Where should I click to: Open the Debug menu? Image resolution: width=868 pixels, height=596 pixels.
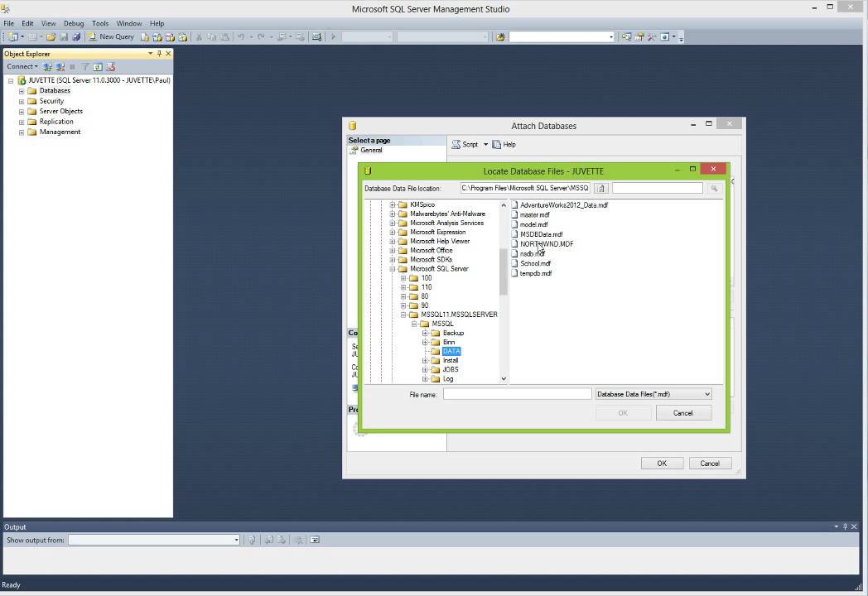point(74,23)
